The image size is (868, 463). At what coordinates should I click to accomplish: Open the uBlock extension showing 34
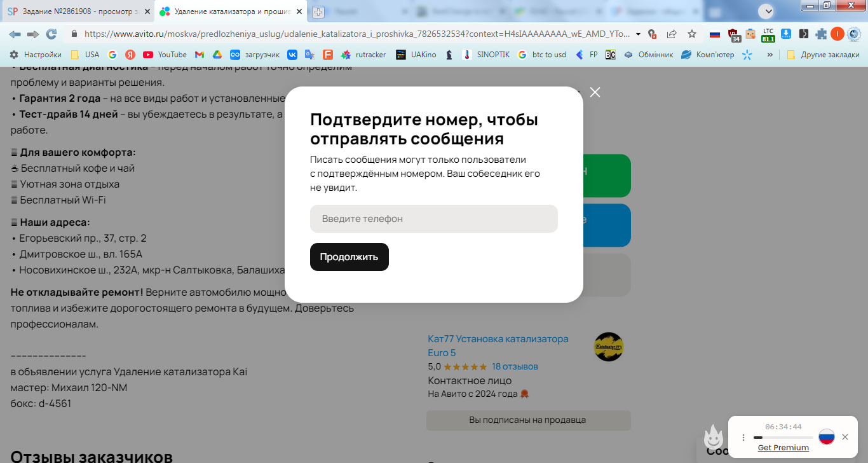(x=734, y=35)
